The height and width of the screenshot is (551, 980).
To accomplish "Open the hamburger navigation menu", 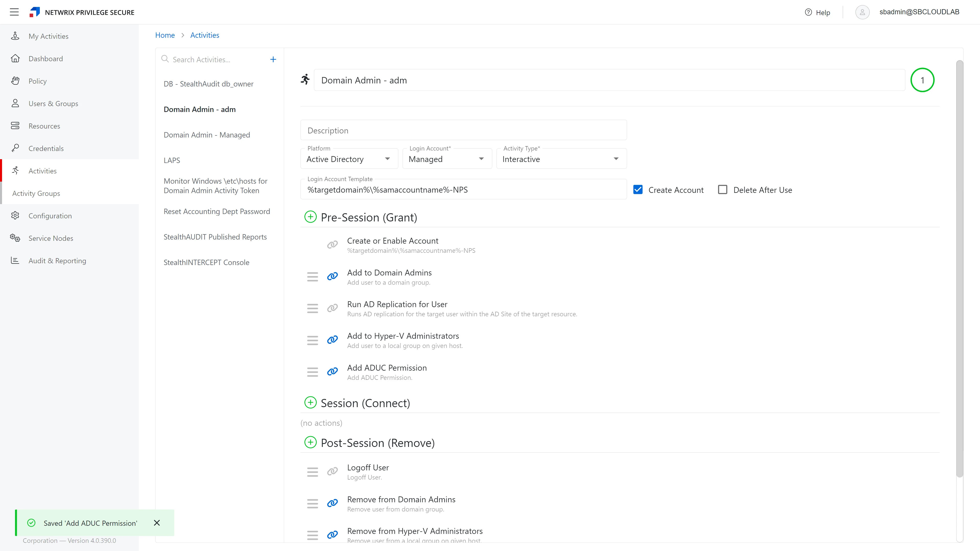I will 14,12.
